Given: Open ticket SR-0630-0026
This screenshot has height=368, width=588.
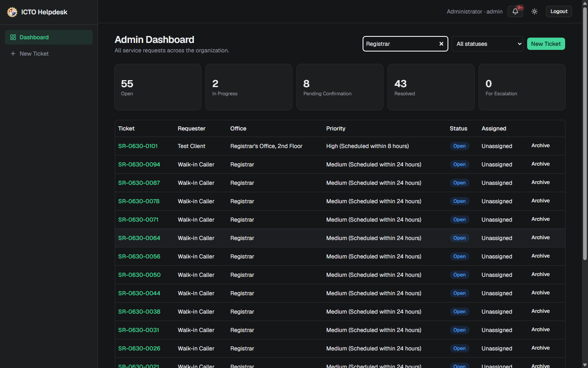Looking at the screenshot, I should click(139, 348).
